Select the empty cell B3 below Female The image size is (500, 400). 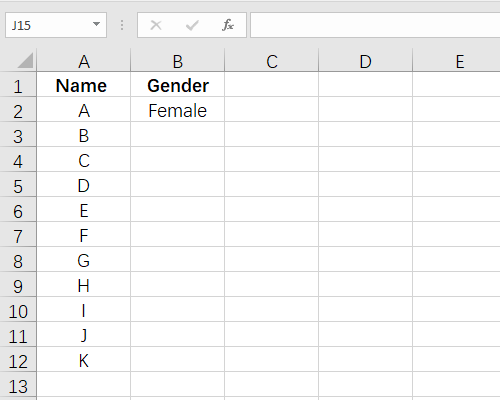(178, 135)
